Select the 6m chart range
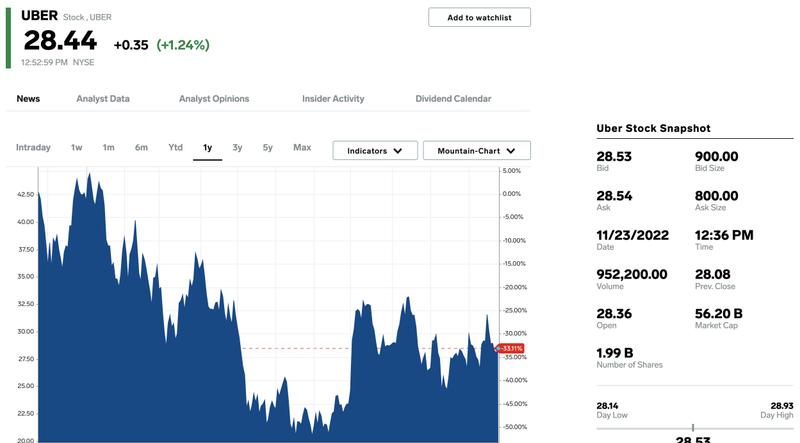 point(141,147)
